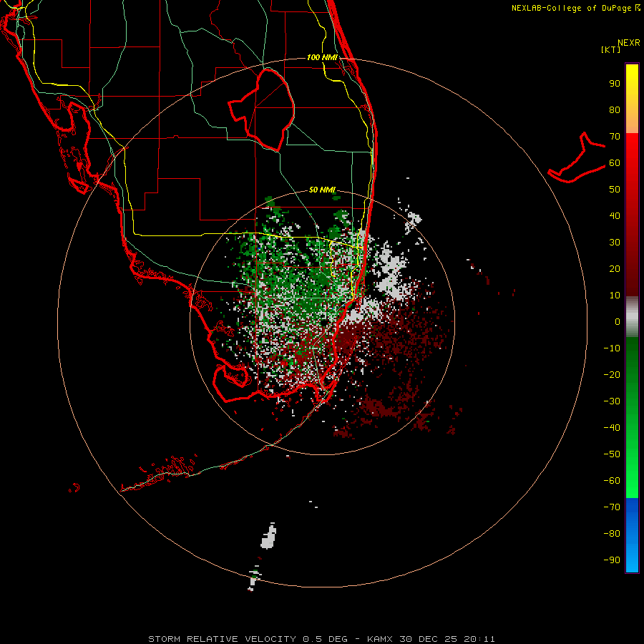The width and height of the screenshot is (644, 644).
Task: Click the 20 value on velocity scale
Action: (615, 268)
